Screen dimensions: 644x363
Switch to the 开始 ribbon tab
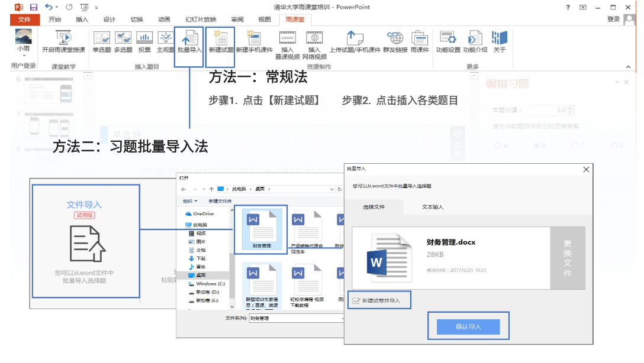click(x=54, y=20)
